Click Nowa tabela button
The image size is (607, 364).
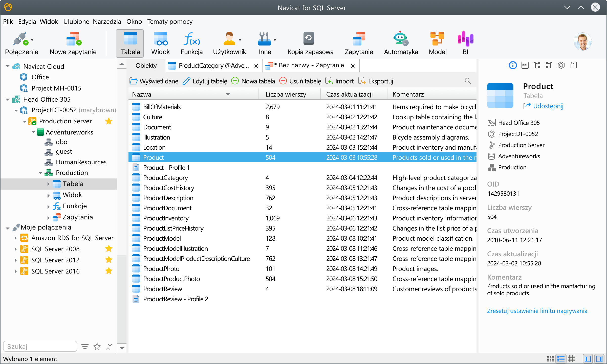coord(253,81)
